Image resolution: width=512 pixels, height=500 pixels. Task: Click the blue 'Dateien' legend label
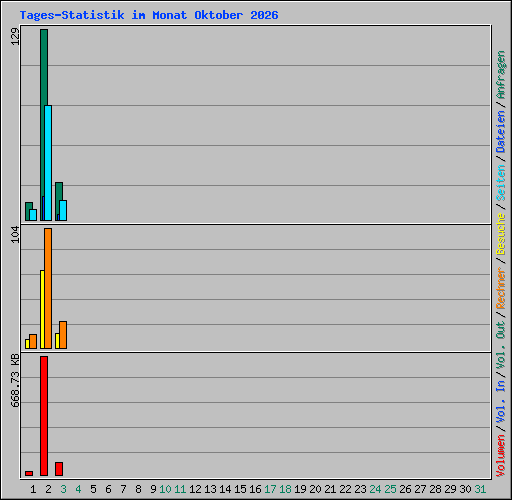click(501, 131)
